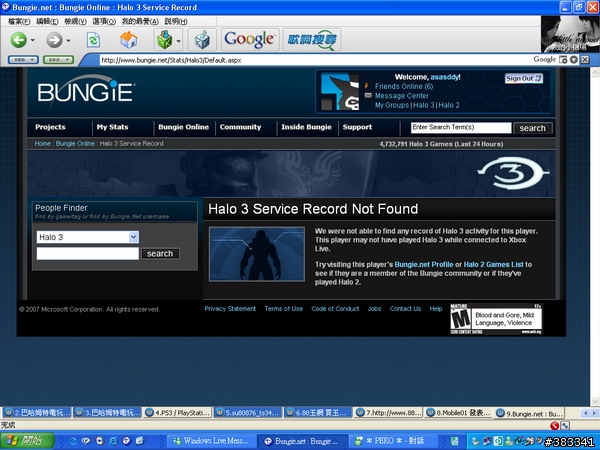Open the blue dropdown button beside the address bar
This screenshot has height=450, width=600.
click(23, 60)
